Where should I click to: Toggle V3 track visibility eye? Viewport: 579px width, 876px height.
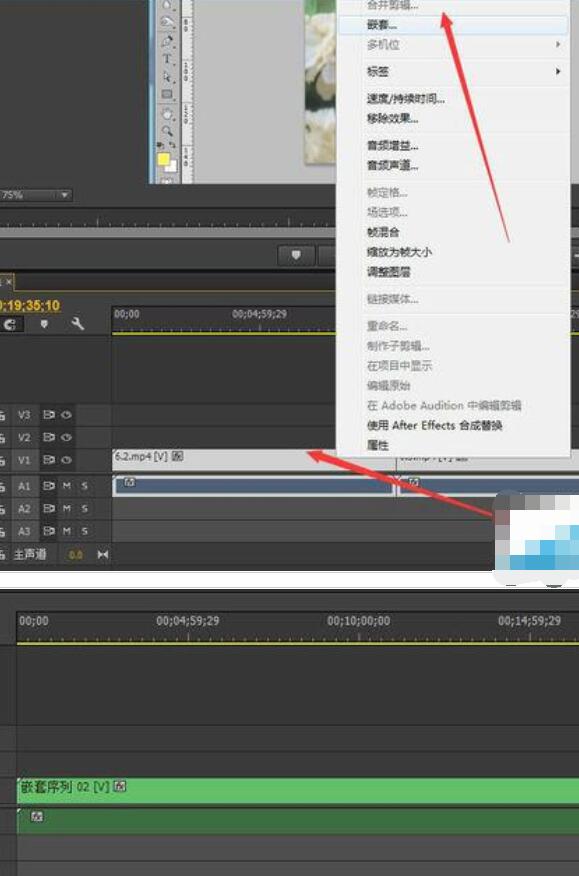coord(66,415)
